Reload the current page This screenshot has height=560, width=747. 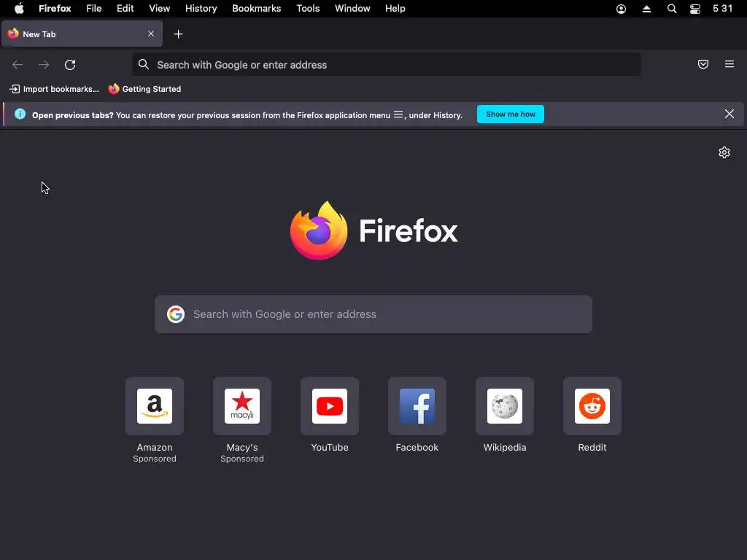click(x=70, y=65)
